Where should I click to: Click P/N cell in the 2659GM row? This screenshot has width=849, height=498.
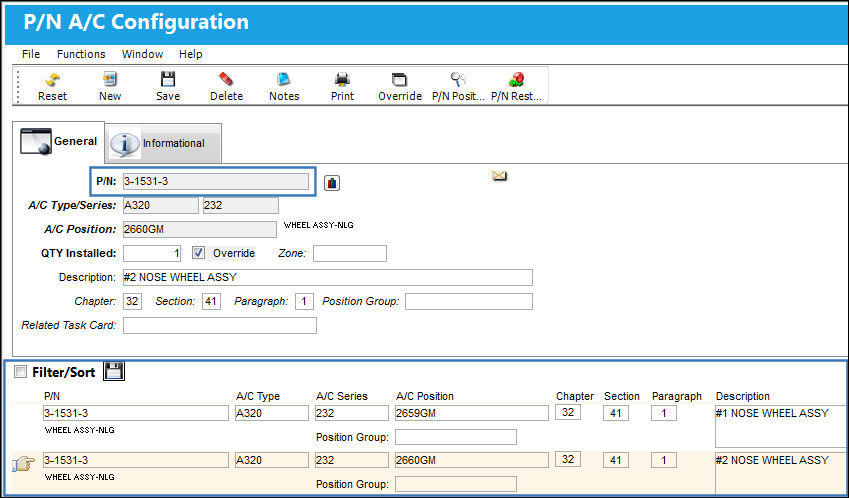click(x=136, y=413)
